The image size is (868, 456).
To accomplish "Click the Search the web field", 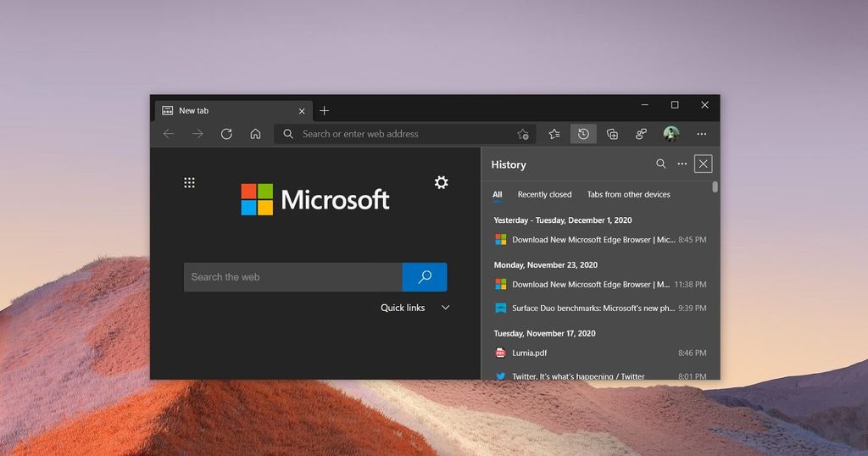I will point(292,277).
